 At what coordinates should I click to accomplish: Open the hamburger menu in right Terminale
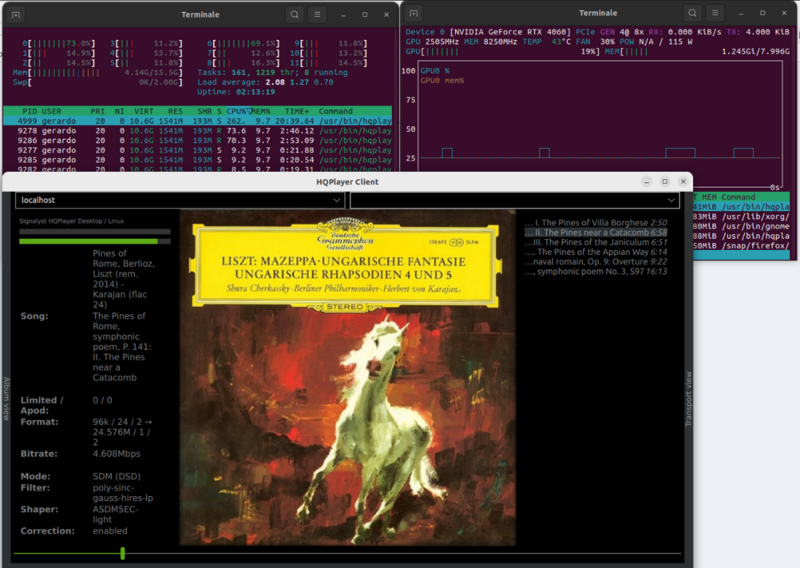(x=714, y=13)
